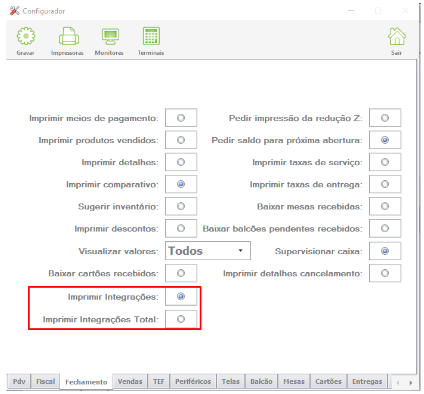Open the Fiscal tab
The height and width of the screenshot is (394, 424).
pyautogui.click(x=45, y=381)
